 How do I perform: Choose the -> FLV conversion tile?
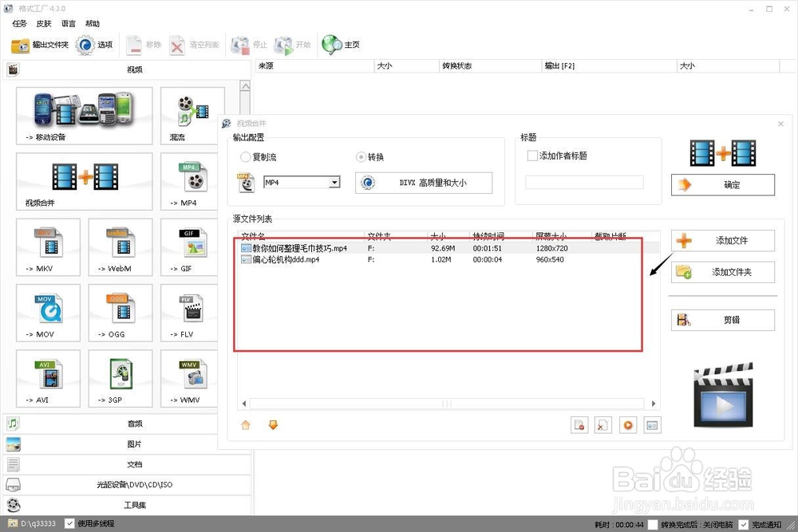(189, 313)
